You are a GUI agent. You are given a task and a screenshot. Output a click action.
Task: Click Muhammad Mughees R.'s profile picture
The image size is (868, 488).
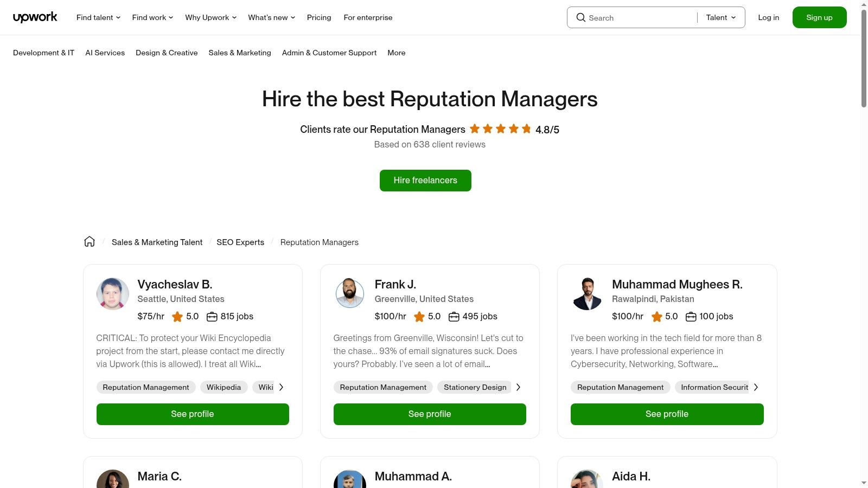(587, 294)
